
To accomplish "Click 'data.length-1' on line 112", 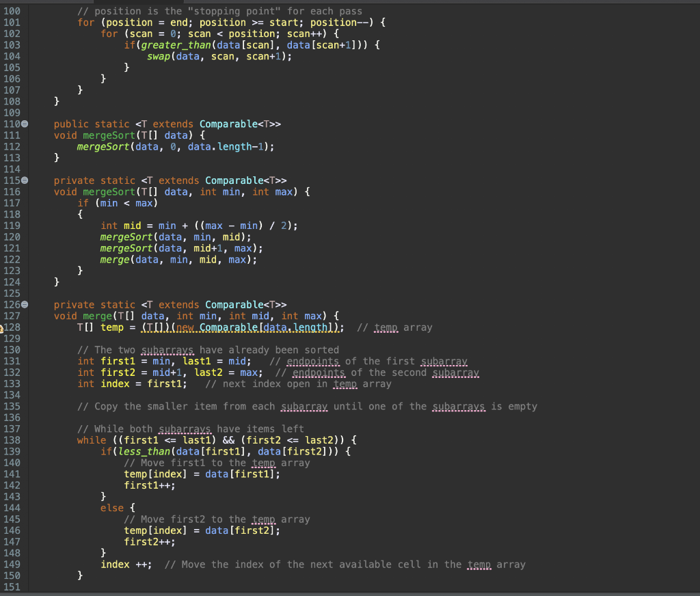I will click(227, 147).
